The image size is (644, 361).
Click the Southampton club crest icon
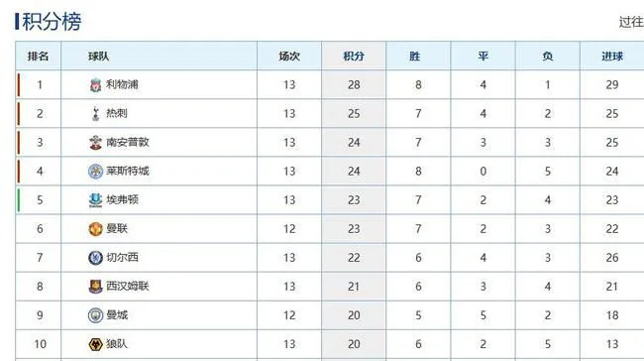point(95,143)
